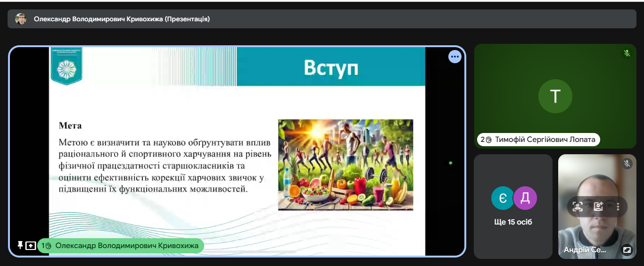Click the green raised-hand label for Олександр

coord(121,246)
